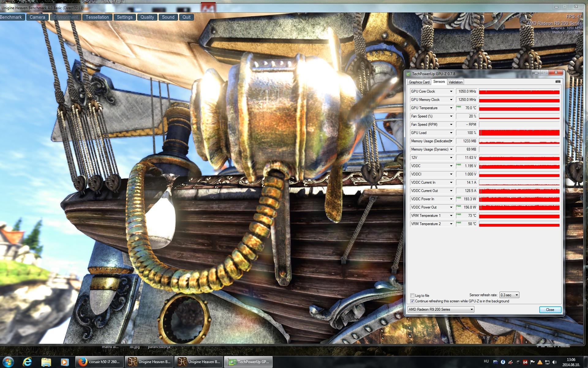Click Environment button in Heaven
Image resolution: width=588 pixels, height=368 pixels.
(x=66, y=17)
